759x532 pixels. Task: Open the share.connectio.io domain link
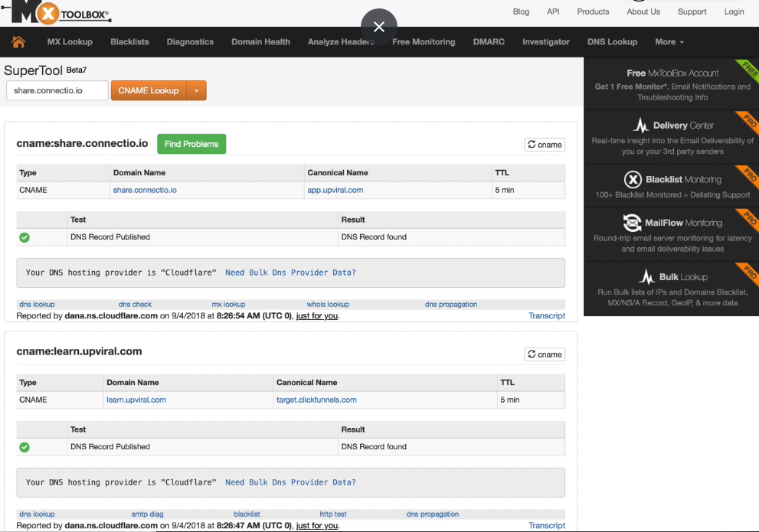145,190
